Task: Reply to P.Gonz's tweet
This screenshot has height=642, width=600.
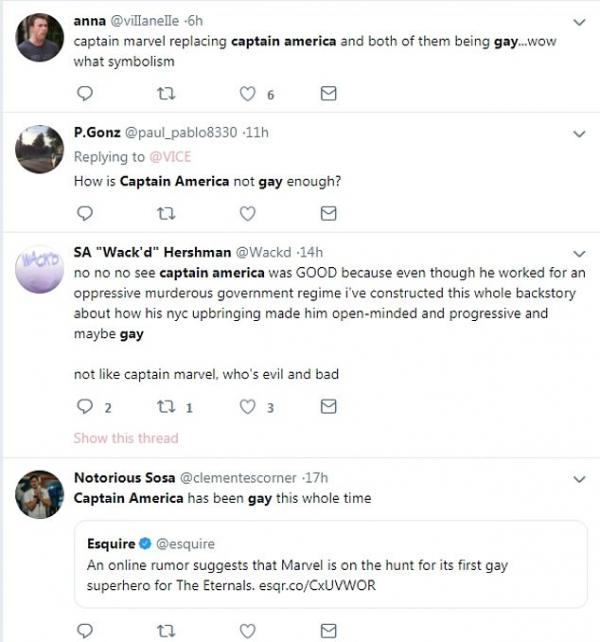Action: click(x=85, y=213)
